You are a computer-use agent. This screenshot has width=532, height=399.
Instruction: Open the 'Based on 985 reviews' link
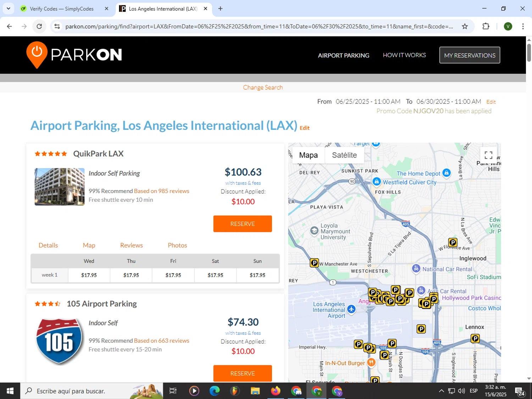[x=162, y=191]
